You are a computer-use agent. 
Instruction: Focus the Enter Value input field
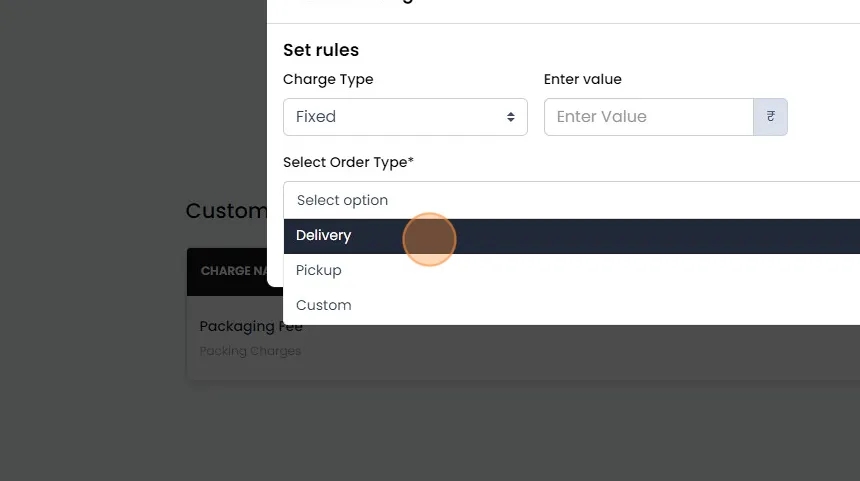648,117
